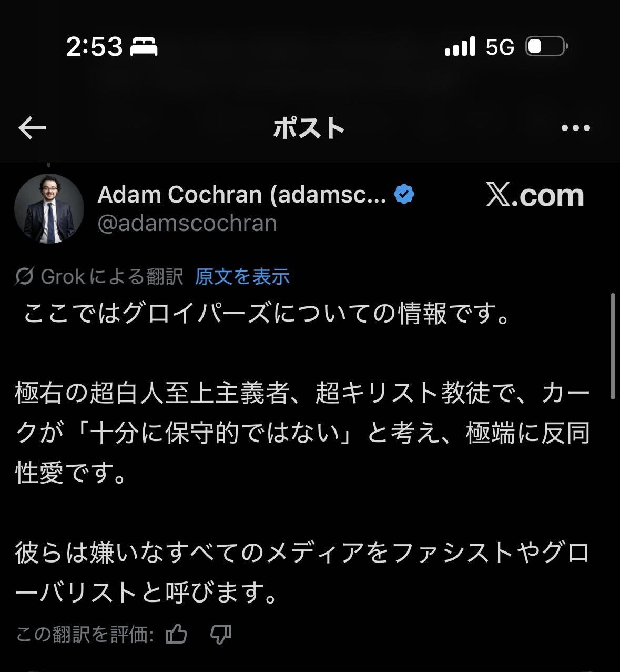Image resolution: width=620 pixels, height=672 pixels.
Task: Open the @adamscochran handle
Action: [x=187, y=223]
